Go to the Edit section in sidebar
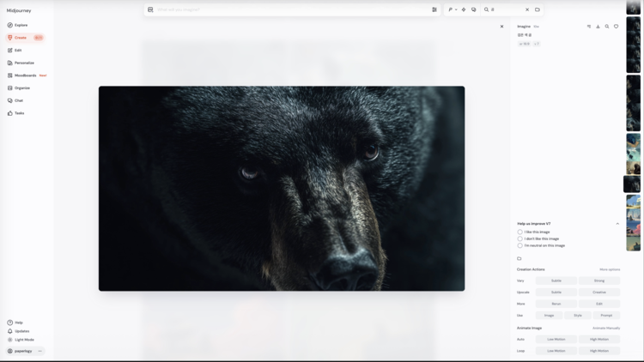The height and width of the screenshot is (362, 644). 15,50
